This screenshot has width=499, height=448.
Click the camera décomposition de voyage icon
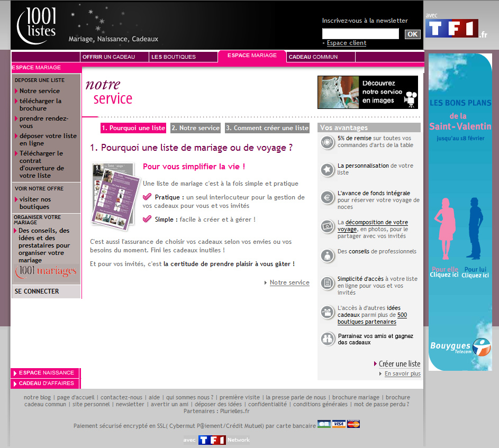[327, 226]
